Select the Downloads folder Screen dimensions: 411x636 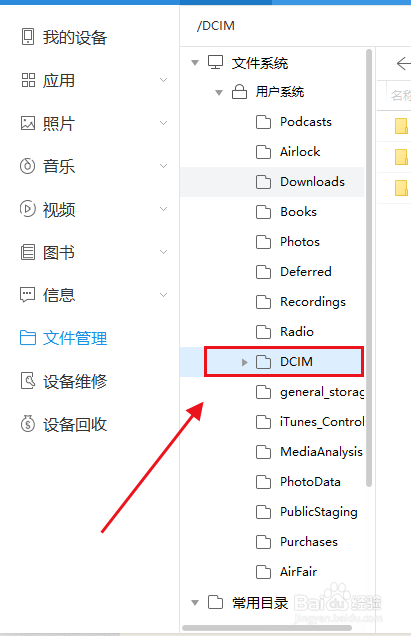click(272, 182)
